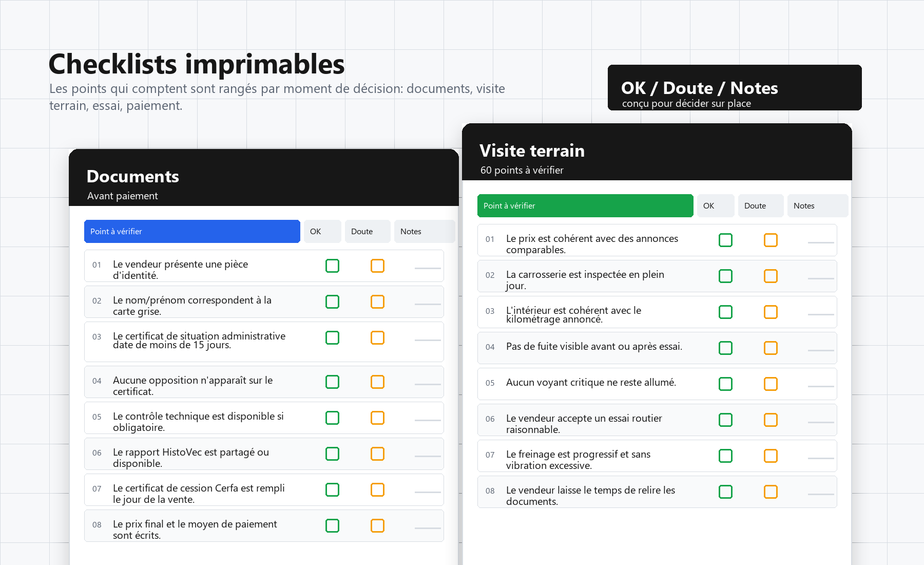Tick the OK box for the contrôle technique item
The width and height of the screenshot is (924, 565).
pos(332,418)
